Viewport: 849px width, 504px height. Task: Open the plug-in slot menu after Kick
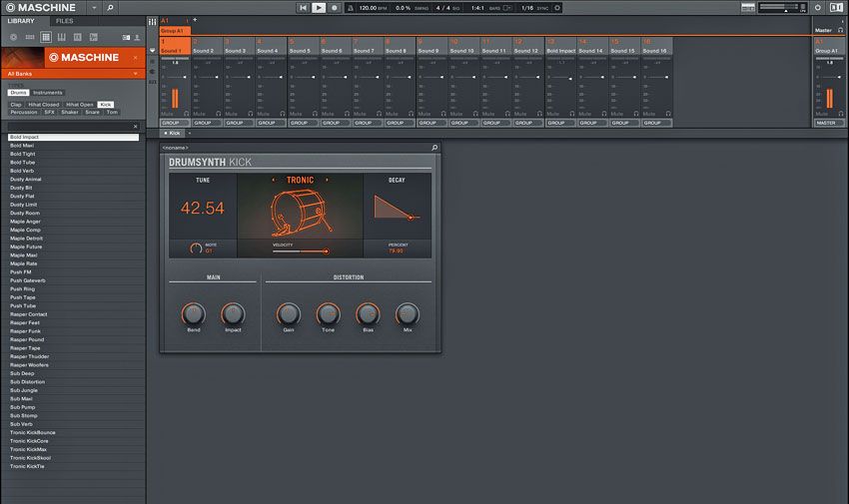tap(190, 133)
